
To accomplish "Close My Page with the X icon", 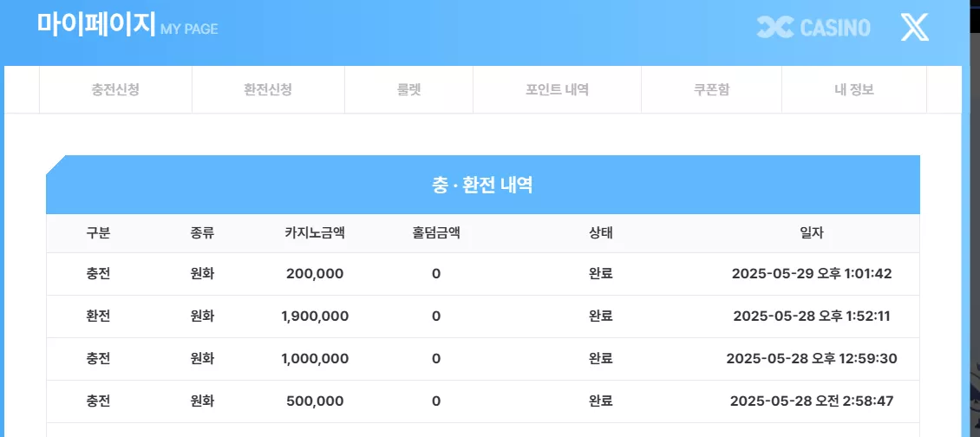I will click(914, 28).
